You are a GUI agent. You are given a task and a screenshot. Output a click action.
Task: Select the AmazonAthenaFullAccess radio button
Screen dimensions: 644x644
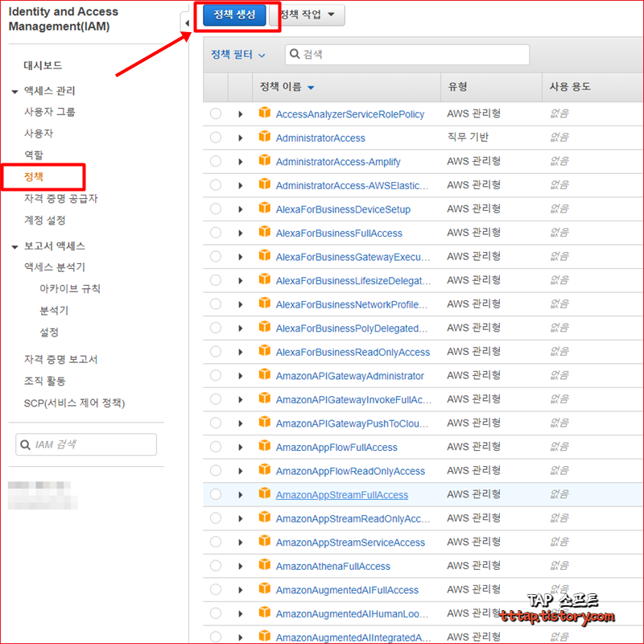tap(216, 566)
